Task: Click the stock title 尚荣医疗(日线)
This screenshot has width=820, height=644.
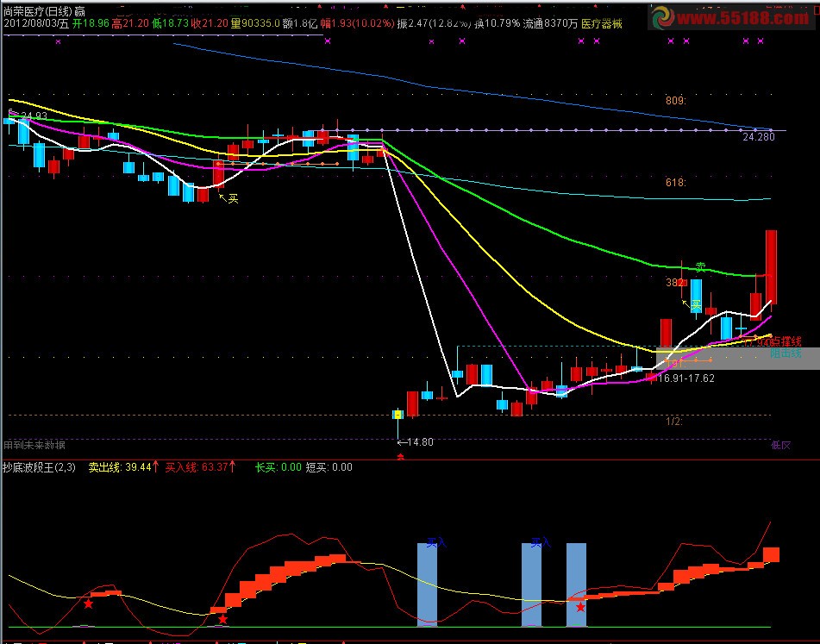Action: [37, 11]
